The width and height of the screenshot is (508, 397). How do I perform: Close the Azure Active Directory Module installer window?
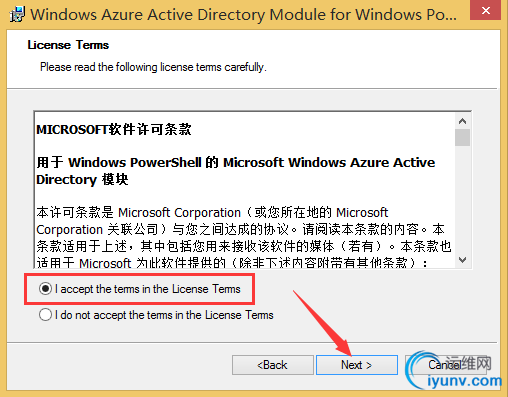pos(486,10)
